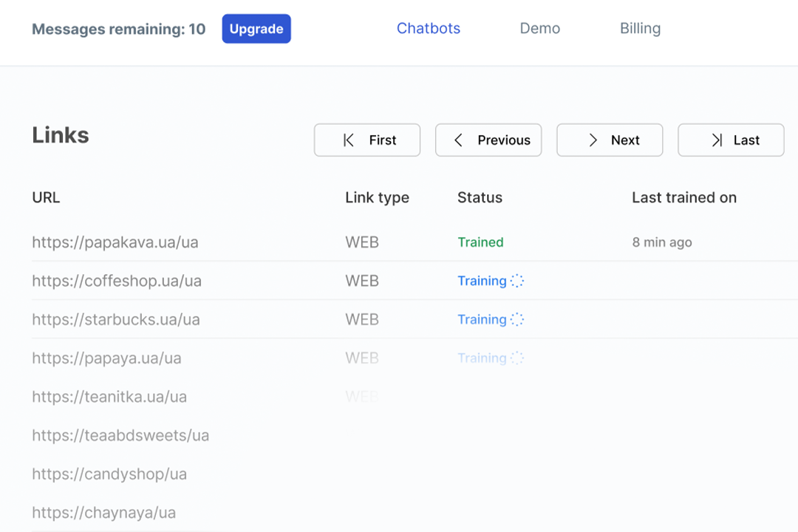
Task: Click the 8 min ago timestamp
Action: 661,242
